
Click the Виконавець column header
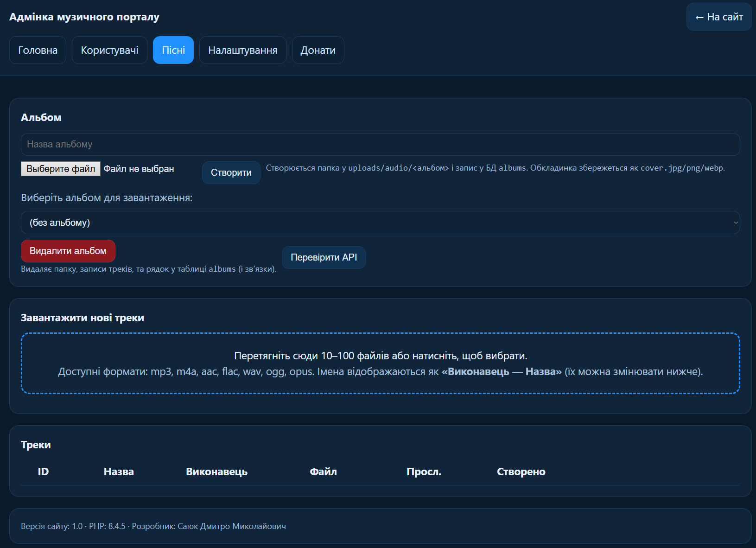pyautogui.click(x=216, y=472)
